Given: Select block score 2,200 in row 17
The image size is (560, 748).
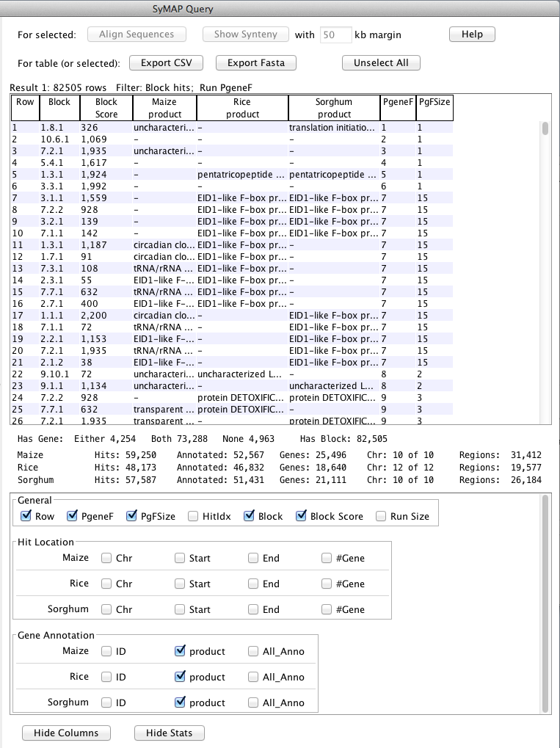Looking at the screenshot, I should pyautogui.click(x=106, y=316).
